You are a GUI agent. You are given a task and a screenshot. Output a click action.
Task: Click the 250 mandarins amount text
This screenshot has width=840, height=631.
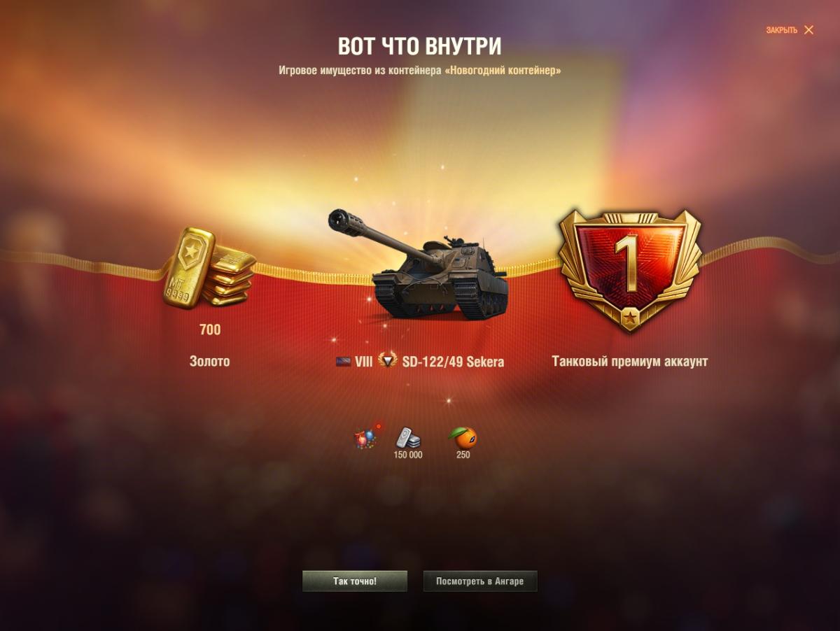[463, 455]
